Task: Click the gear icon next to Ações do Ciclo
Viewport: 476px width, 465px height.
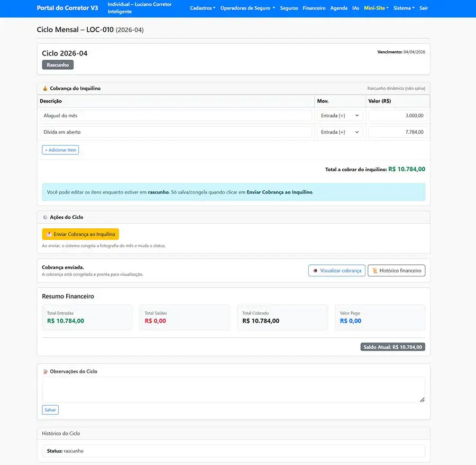Action: (x=45, y=217)
